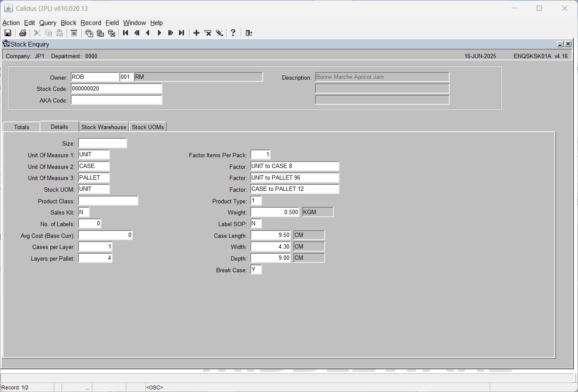This screenshot has width=578, height=392.
Task: Click the Stock UOM field
Action: [x=94, y=189]
